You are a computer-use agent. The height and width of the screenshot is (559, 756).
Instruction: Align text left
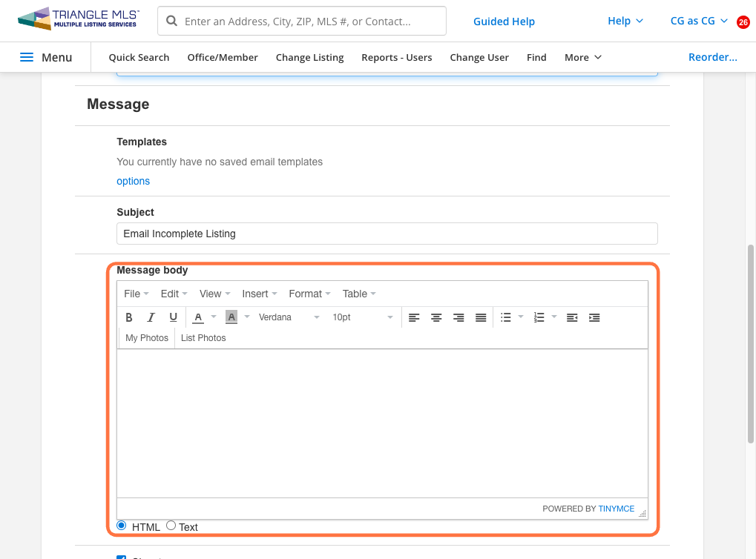coord(414,317)
